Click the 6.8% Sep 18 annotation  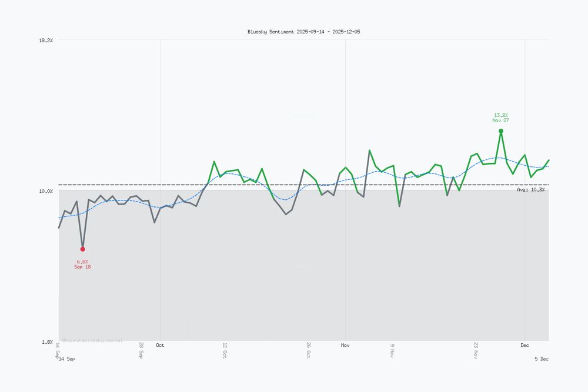tap(82, 264)
